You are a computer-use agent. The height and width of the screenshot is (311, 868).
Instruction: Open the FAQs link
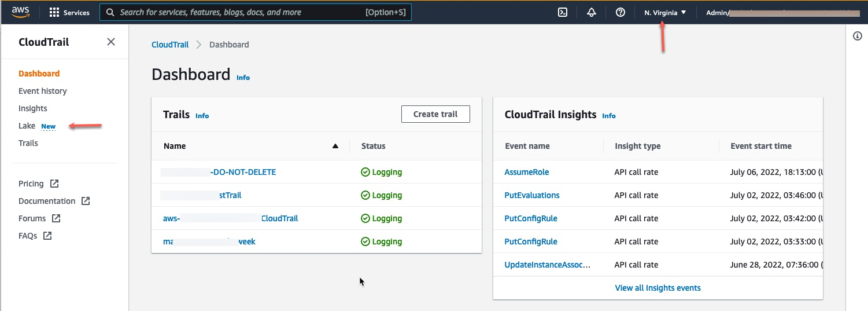click(x=28, y=236)
